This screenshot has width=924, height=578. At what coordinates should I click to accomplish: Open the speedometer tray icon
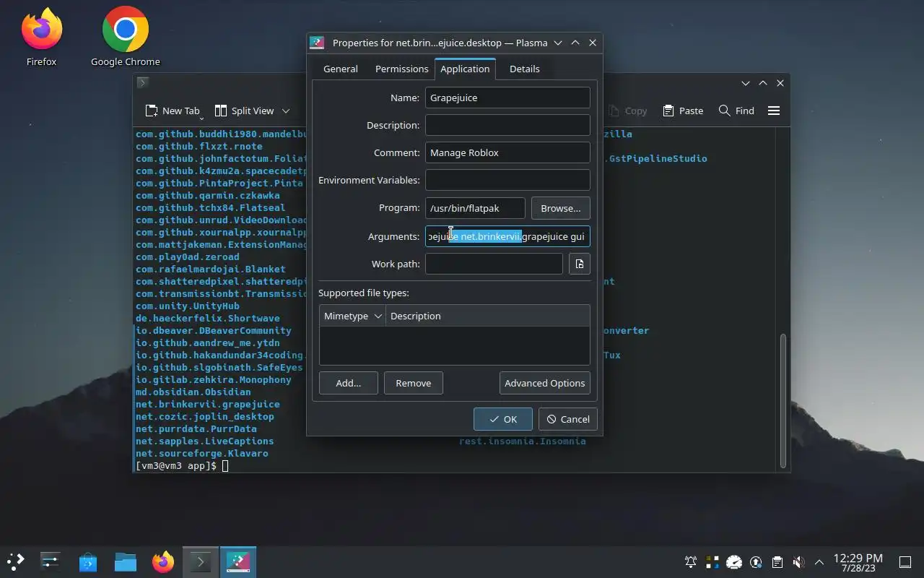734,562
